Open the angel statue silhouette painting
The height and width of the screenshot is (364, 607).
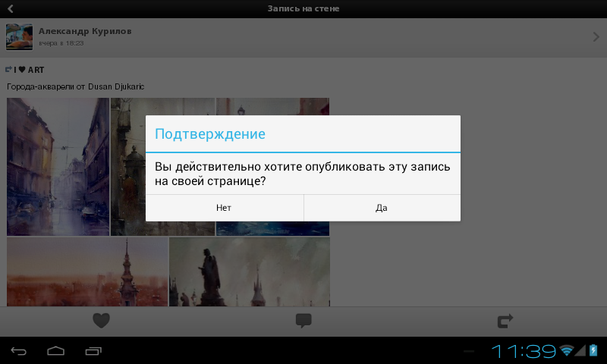250,272
